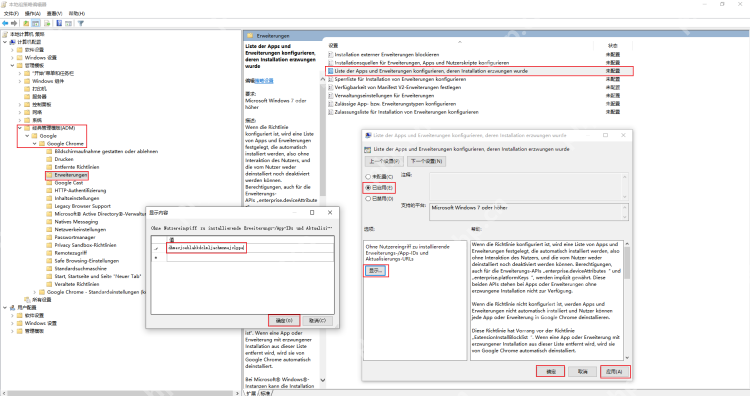Click the Remotezugriff folder icon
The width and height of the screenshot is (750, 396).
coord(49,253)
